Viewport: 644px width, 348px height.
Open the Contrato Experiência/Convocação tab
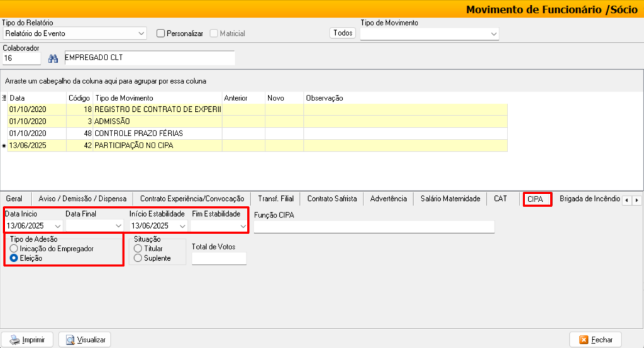coord(192,198)
